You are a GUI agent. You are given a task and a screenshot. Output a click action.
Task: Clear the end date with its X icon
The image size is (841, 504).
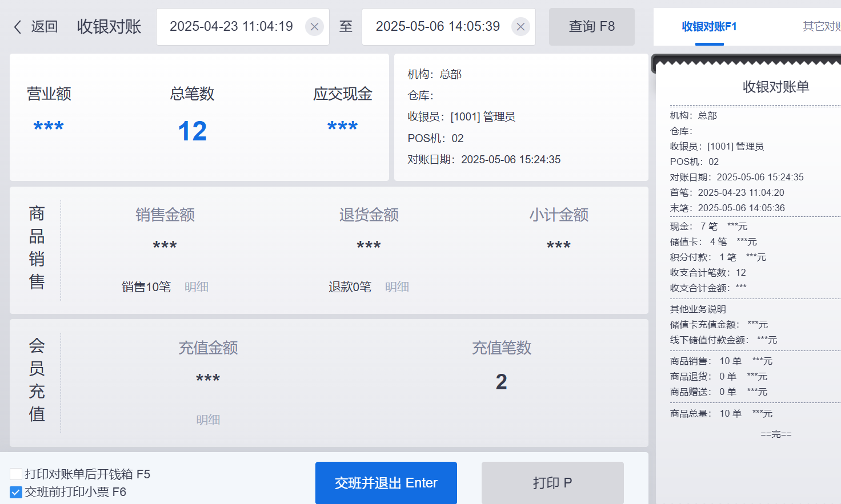pyautogui.click(x=520, y=27)
